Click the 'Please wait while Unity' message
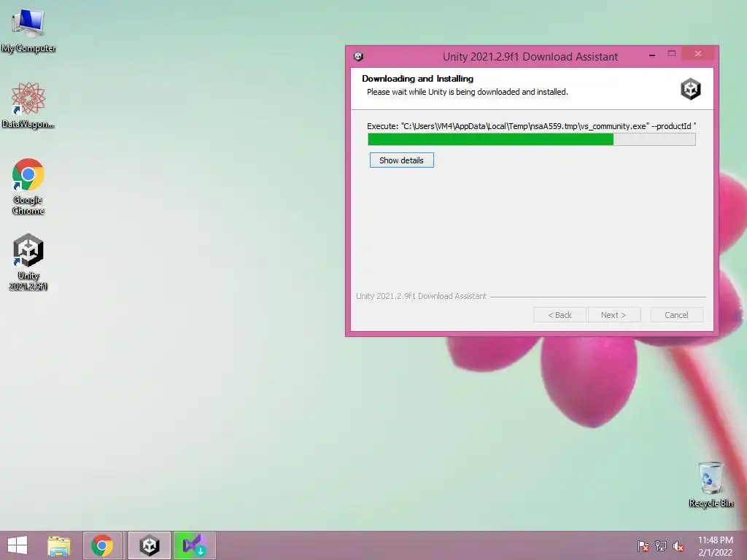This screenshot has width=747, height=560. [468, 92]
